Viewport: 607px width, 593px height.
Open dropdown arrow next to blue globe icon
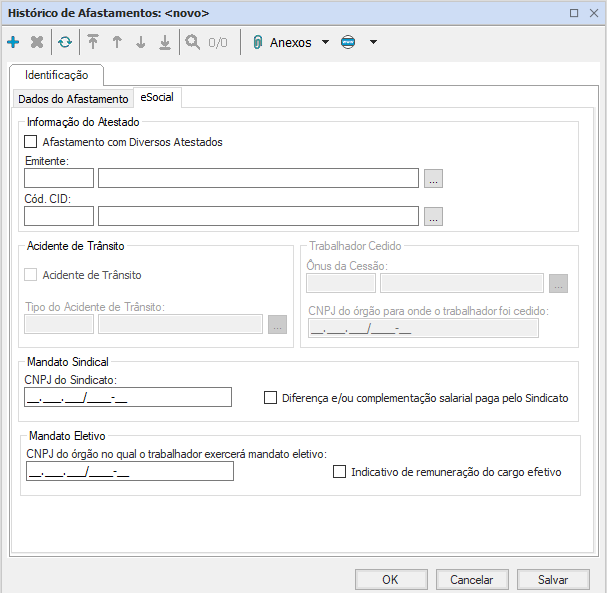coord(373,43)
